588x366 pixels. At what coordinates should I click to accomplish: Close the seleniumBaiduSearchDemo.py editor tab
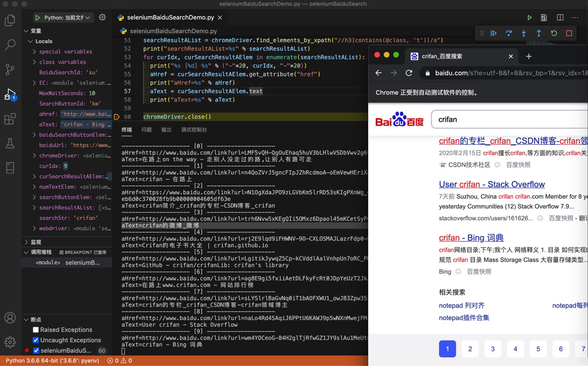point(220,17)
